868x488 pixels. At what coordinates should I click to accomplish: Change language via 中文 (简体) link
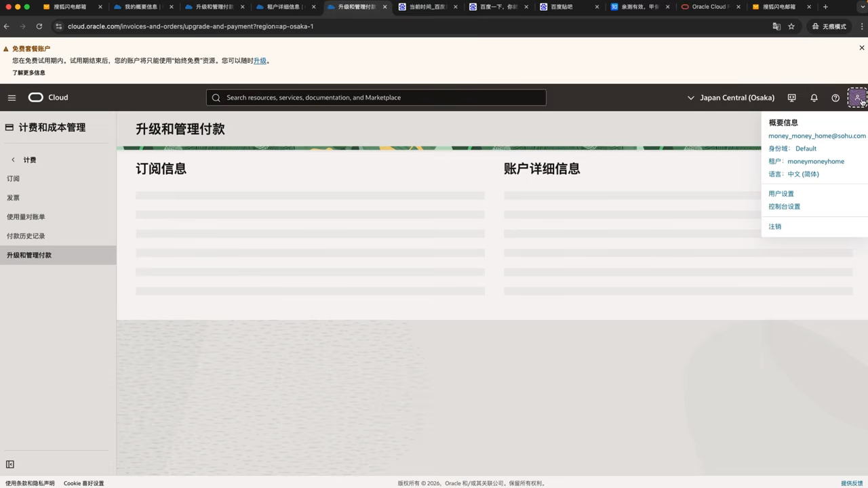pos(803,174)
